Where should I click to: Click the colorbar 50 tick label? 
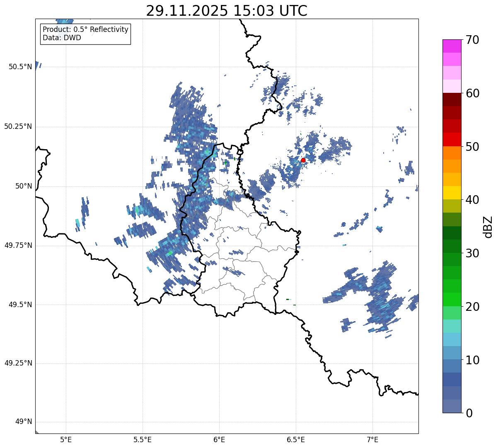coord(472,147)
